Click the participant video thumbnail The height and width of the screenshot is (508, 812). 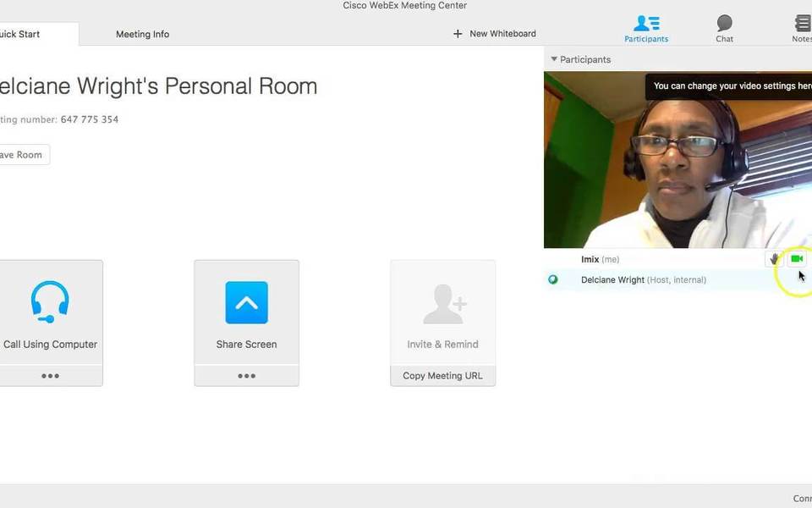[x=678, y=160]
